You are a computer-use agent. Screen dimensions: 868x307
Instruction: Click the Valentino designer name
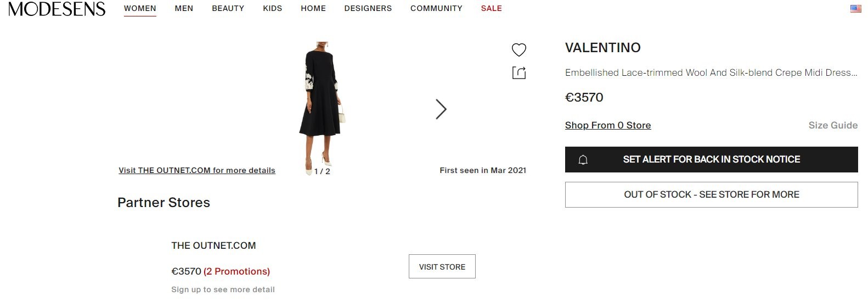click(602, 48)
